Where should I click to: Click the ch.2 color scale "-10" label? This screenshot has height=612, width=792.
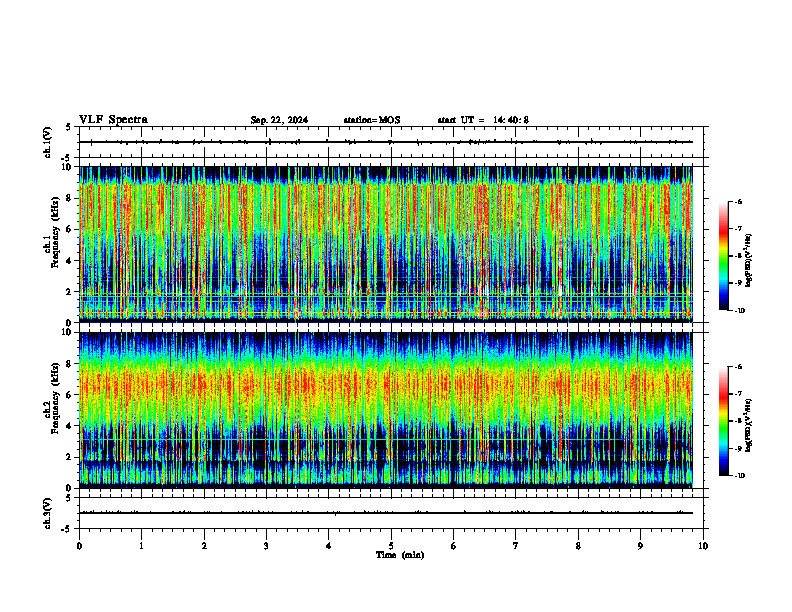pos(739,476)
